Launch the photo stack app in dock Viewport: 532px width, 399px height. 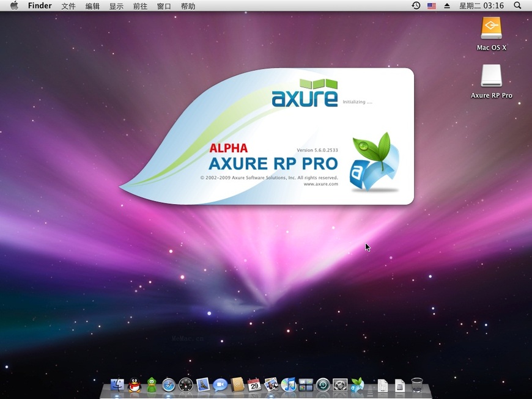coord(272,385)
